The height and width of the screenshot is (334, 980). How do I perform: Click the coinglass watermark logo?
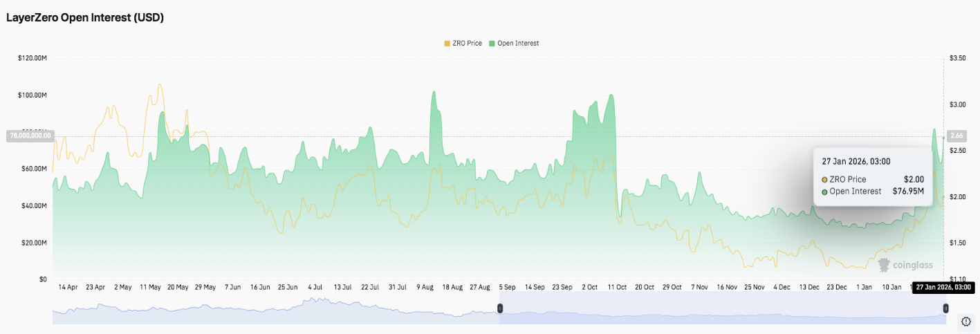905,265
